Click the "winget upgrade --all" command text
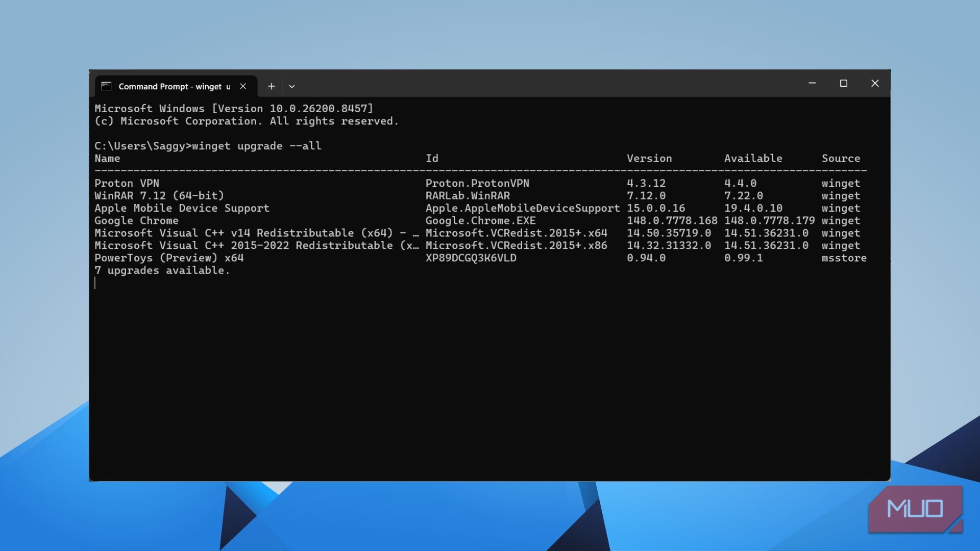The height and width of the screenshot is (551, 980). pyautogui.click(x=257, y=146)
